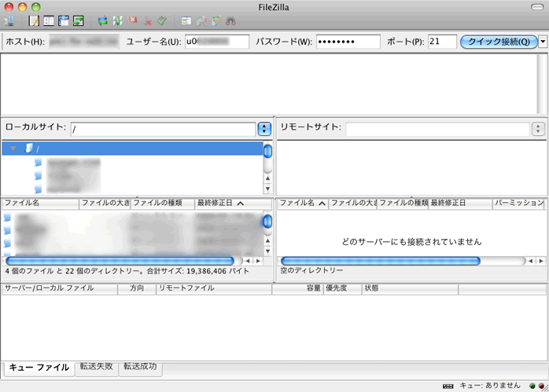Sort remote files by ファイルの種類 column
This screenshot has height=392, width=549.
tap(403, 203)
